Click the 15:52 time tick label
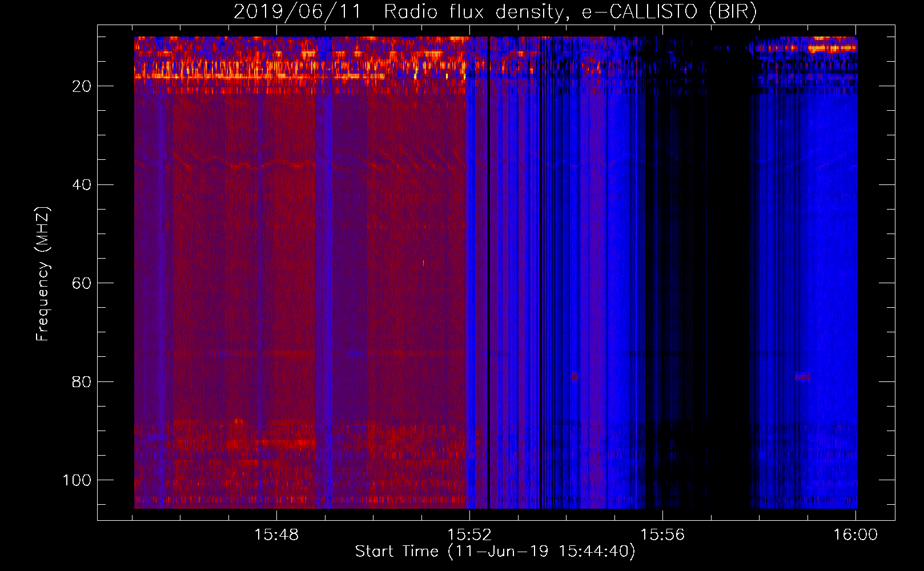 (x=469, y=535)
